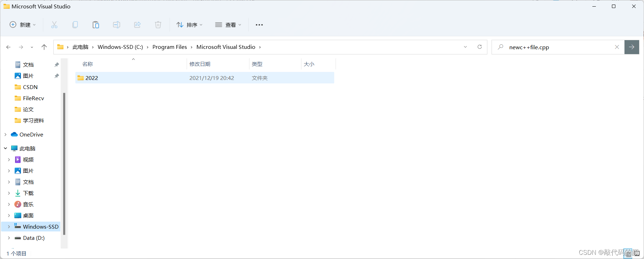
Task: Clear the search text with X
Action: coord(617,47)
